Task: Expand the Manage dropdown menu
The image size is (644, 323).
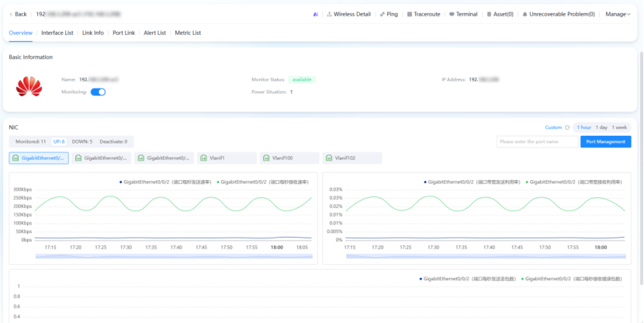Action: 618,14
